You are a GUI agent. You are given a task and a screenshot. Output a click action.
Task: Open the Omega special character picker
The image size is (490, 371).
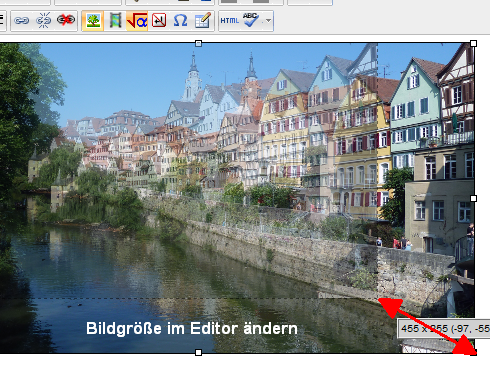click(180, 21)
